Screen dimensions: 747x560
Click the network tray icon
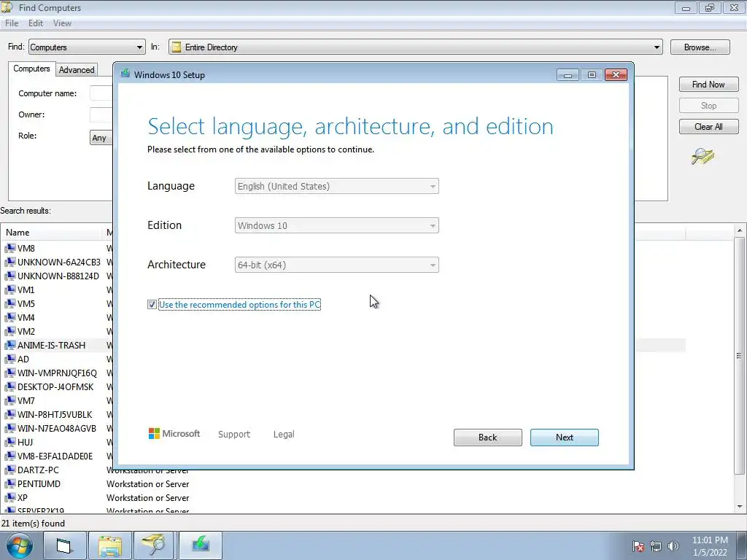[x=656, y=546]
